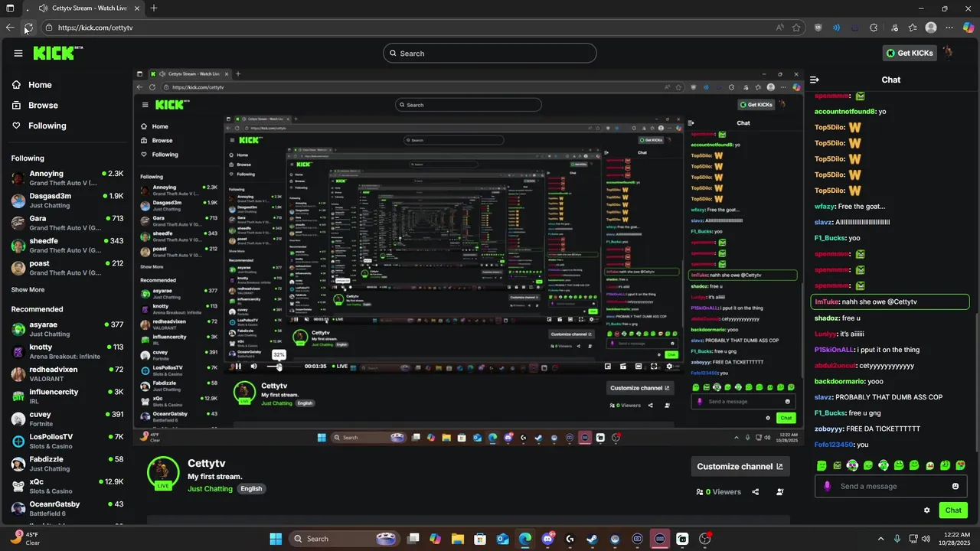Open Steam from the taskbar
The width and height of the screenshot is (980, 551).
coord(592,539)
